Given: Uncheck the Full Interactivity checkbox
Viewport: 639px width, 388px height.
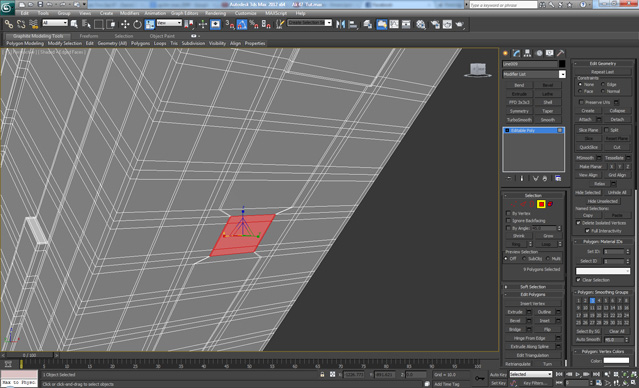Looking at the screenshot, I should click(587, 231).
